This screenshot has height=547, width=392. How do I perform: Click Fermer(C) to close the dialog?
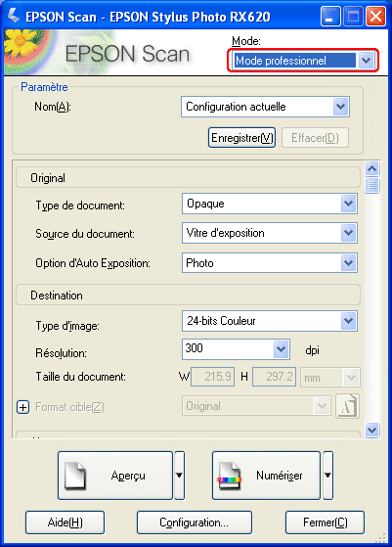tap(325, 523)
